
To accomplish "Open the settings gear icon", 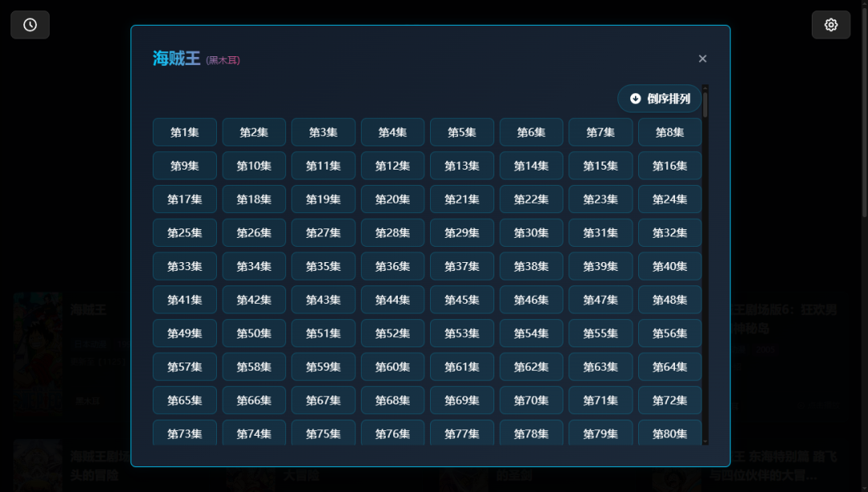I will click(x=831, y=25).
